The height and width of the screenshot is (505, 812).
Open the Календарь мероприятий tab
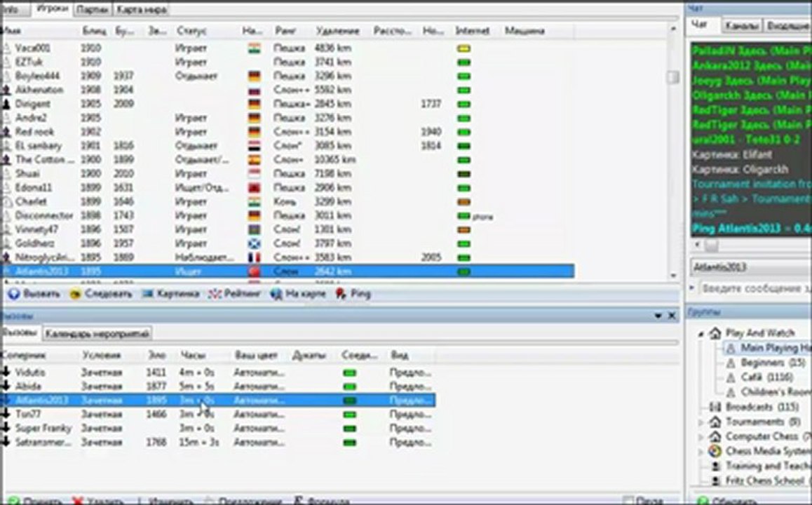pos(97,334)
